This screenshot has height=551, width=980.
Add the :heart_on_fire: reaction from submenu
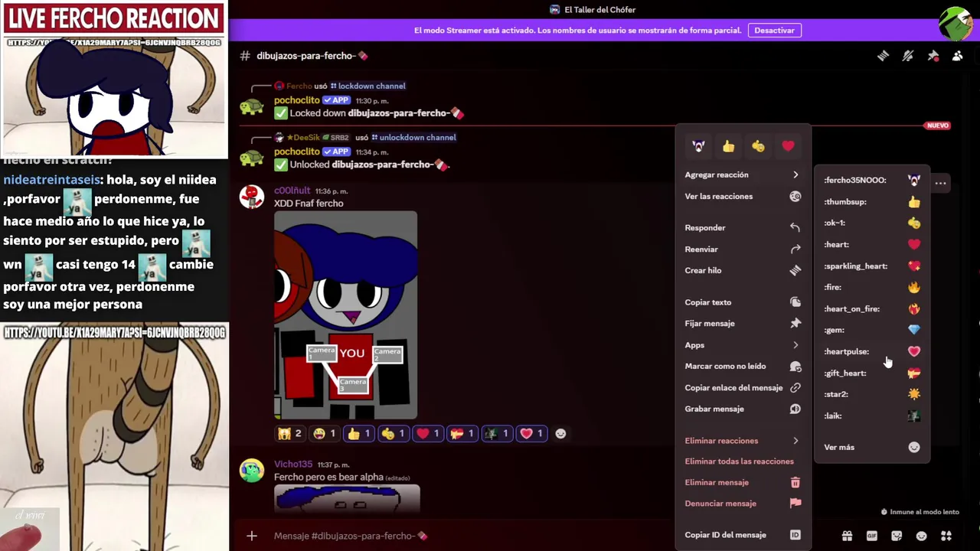[872, 308]
